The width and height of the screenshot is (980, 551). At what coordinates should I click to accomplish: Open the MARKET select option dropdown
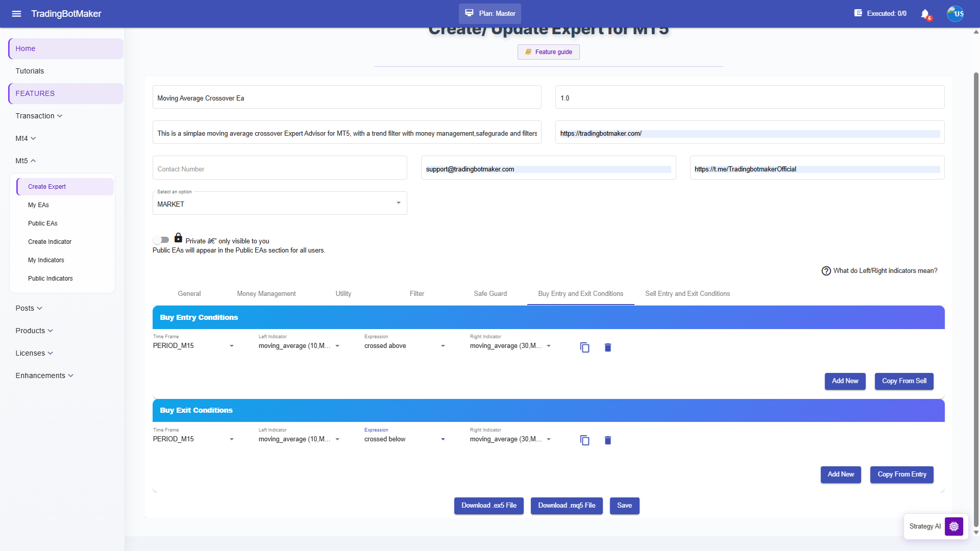coord(280,204)
